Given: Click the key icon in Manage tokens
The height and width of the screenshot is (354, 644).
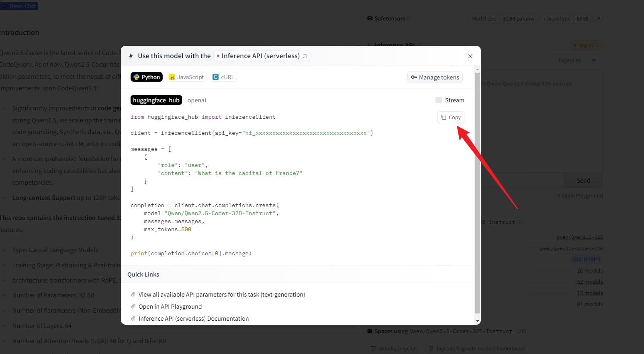Looking at the screenshot, I should coord(414,77).
